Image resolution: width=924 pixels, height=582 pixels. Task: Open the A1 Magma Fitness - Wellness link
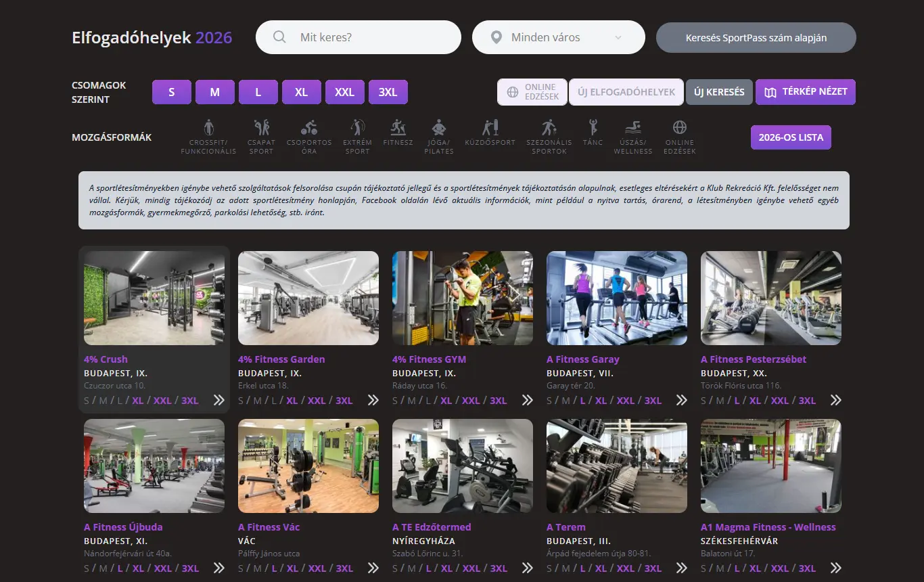pos(768,527)
